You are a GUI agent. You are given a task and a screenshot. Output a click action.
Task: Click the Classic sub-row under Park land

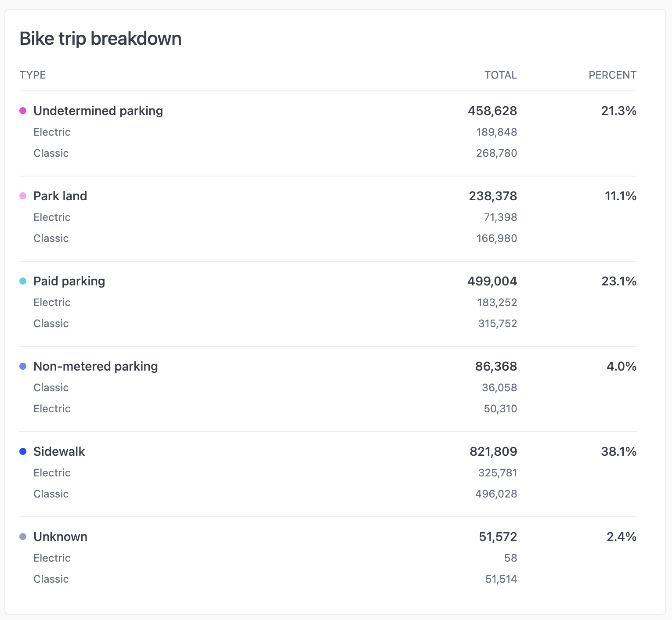(51, 238)
